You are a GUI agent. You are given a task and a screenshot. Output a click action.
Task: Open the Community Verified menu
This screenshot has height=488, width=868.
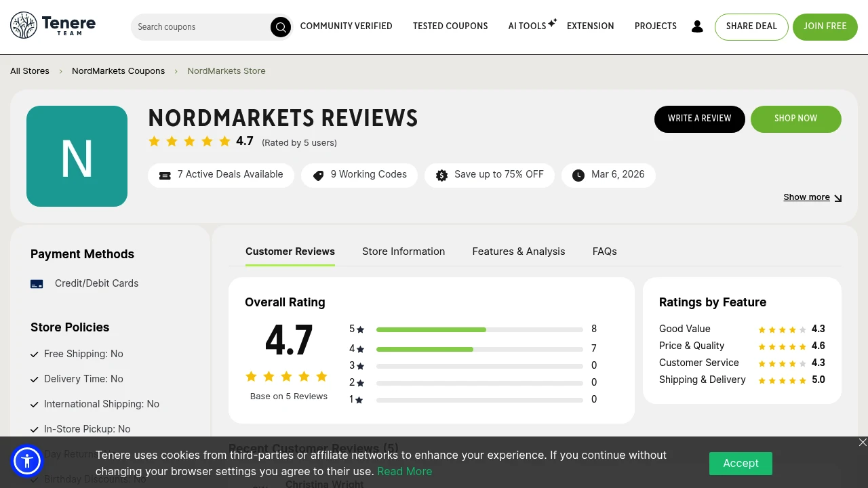point(346,26)
